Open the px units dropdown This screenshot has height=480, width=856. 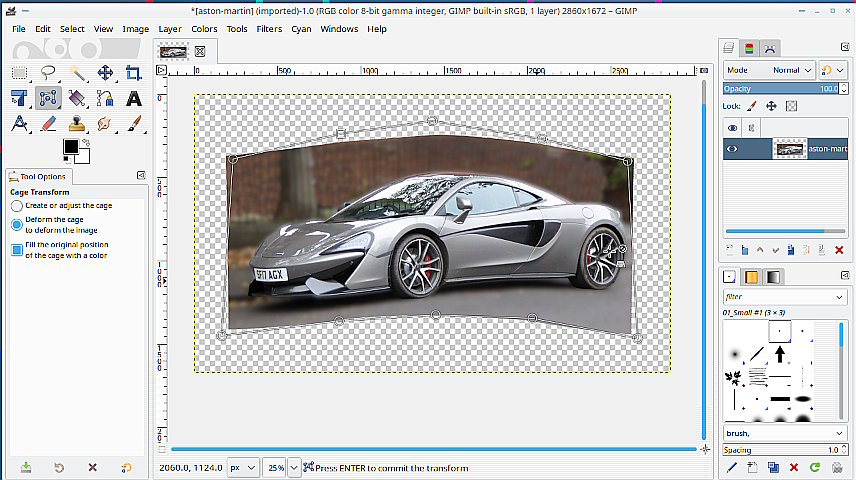(241, 467)
